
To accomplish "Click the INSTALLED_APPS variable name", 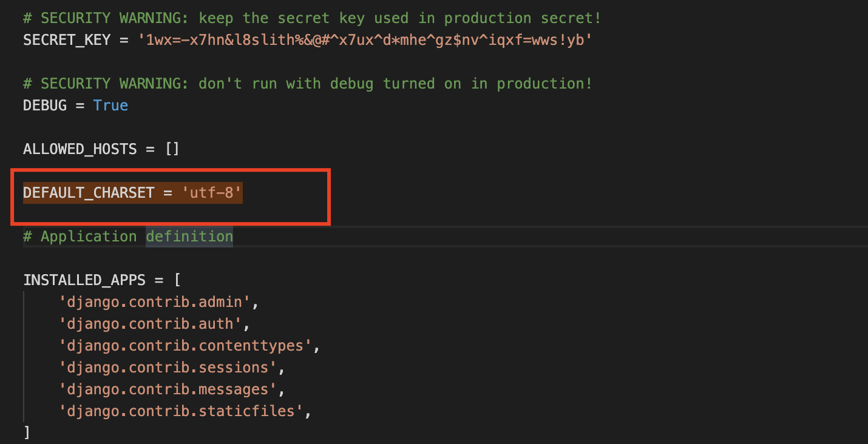I will click(84, 280).
